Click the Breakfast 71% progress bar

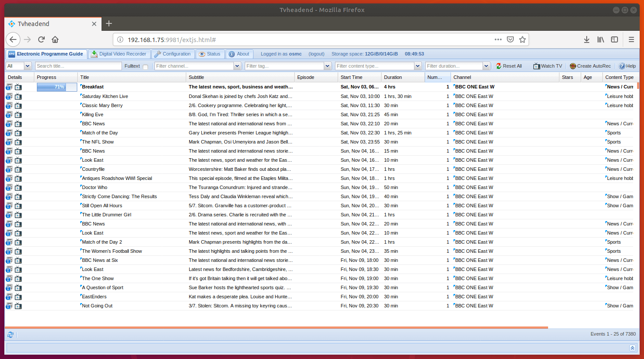point(56,87)
